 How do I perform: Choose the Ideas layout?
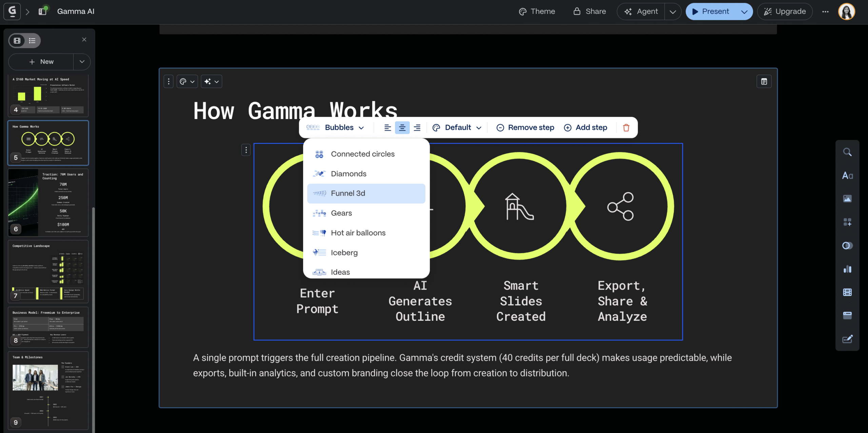point(366,272)
